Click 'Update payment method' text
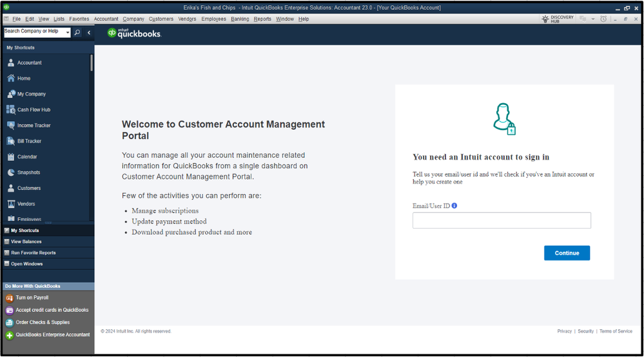 click(x=169, y=222)
